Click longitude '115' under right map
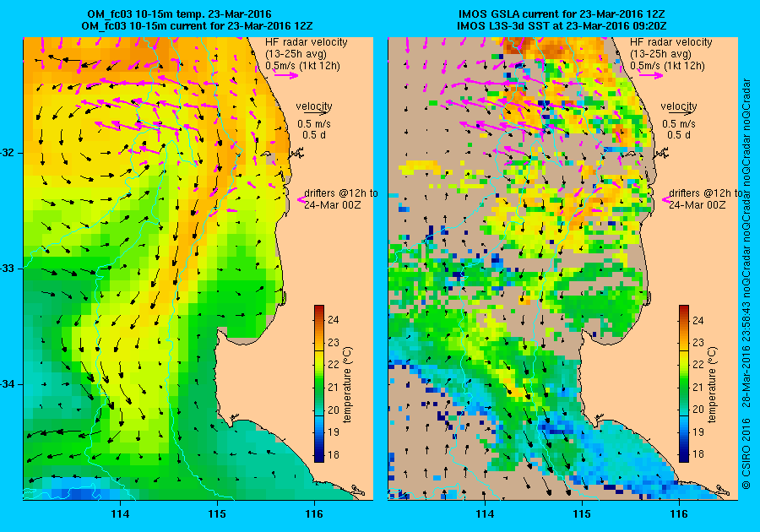The height and width of the screenshot is (532, 760). pos(582,514)
